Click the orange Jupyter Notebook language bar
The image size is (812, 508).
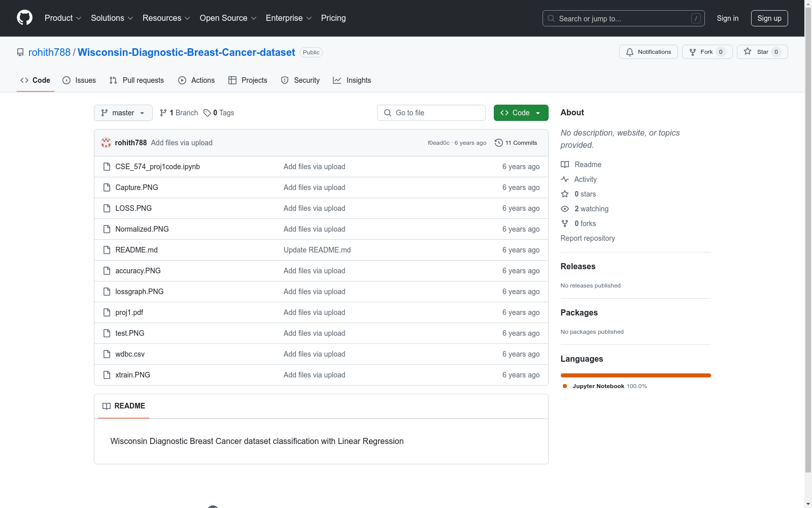tap(636, 375)
